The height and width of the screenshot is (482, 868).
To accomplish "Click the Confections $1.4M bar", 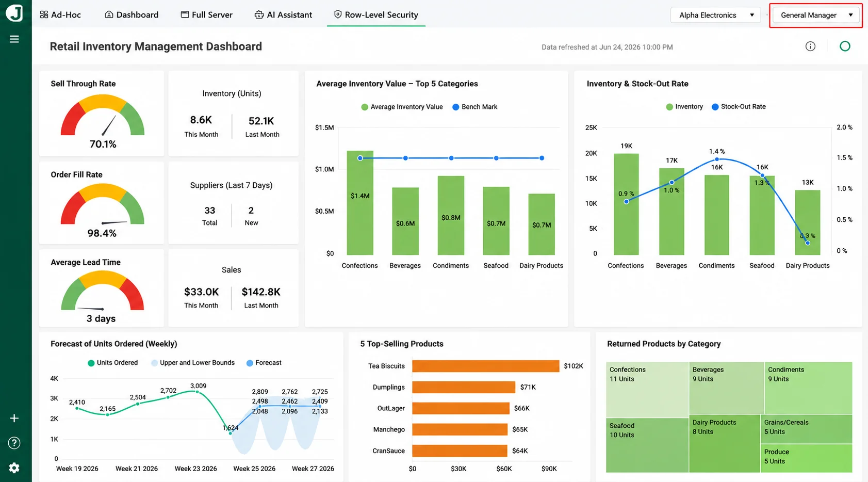I will point(360,203).
